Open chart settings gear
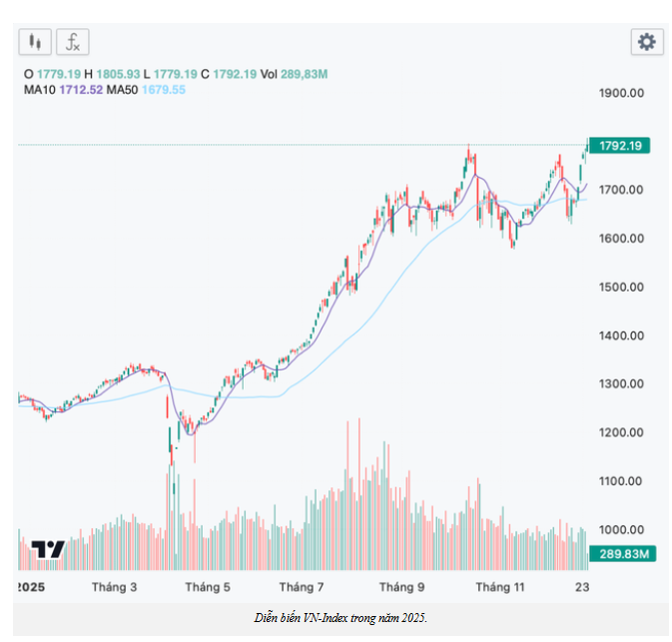Screen dimensions: 672x642 click(647, 42)
